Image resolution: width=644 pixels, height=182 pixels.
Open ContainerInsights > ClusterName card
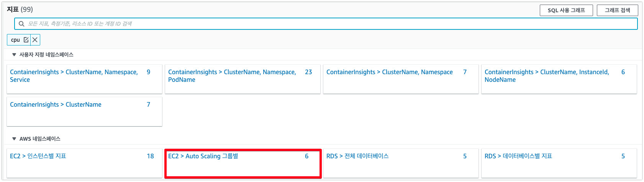(x=84, y=111)
